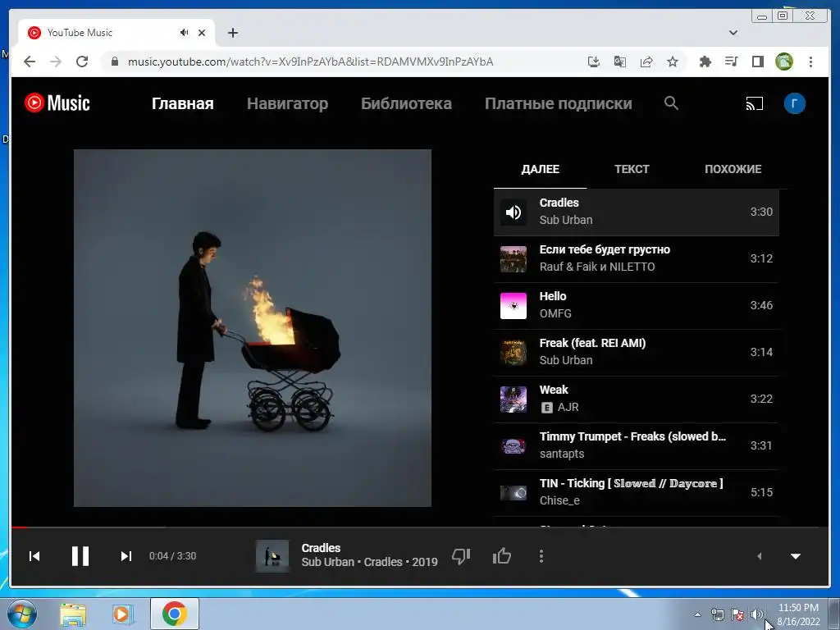The image size is (840, 630).
Task: Play Если тебе будет грустно thumbnail
Action: [514, 258]
